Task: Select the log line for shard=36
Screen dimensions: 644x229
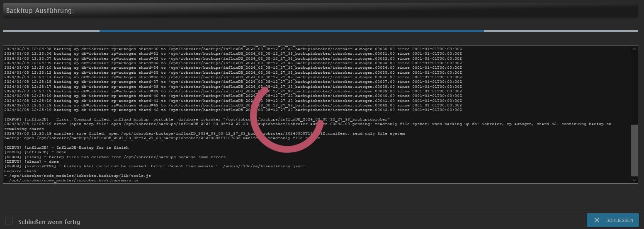Action: 233,77
